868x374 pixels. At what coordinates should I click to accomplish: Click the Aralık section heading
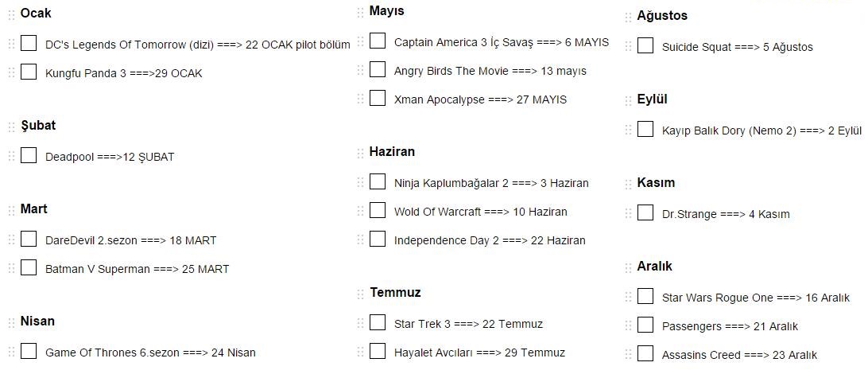pos(654,267)
